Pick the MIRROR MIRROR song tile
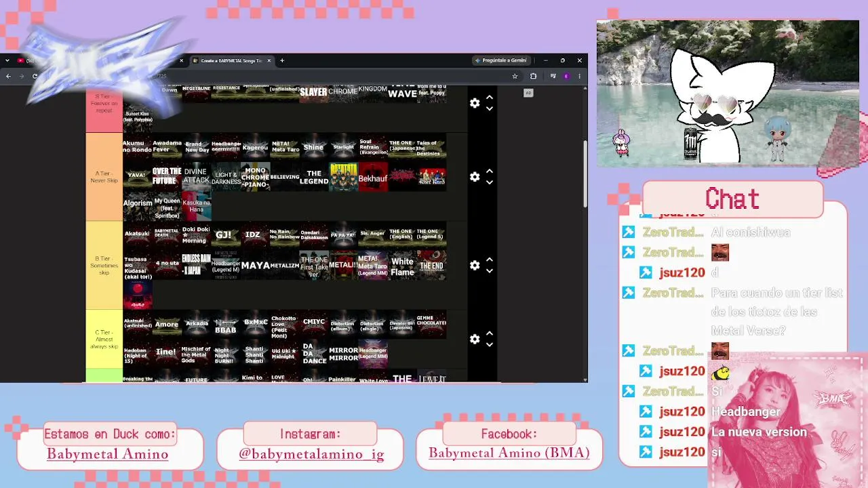Image resolution: width=868 pixels, height=488 pixels. point(343,354)
